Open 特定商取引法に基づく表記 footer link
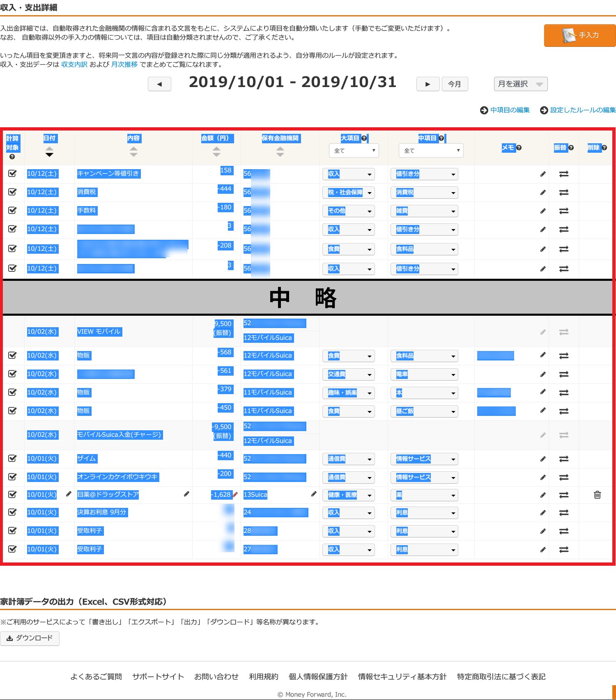Viewport: 616px width, 700px height. [501, 677]
